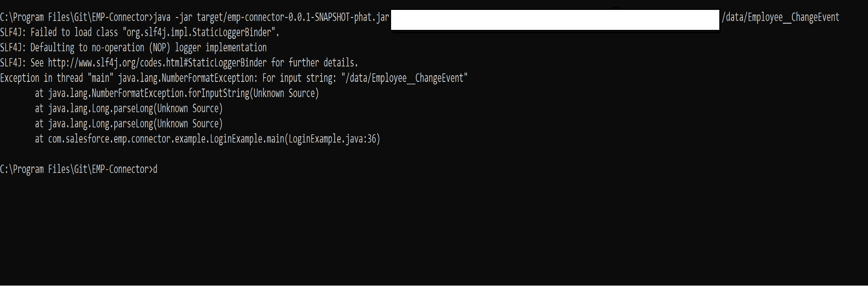Click the white redacted box in the command

pos(555,20)
